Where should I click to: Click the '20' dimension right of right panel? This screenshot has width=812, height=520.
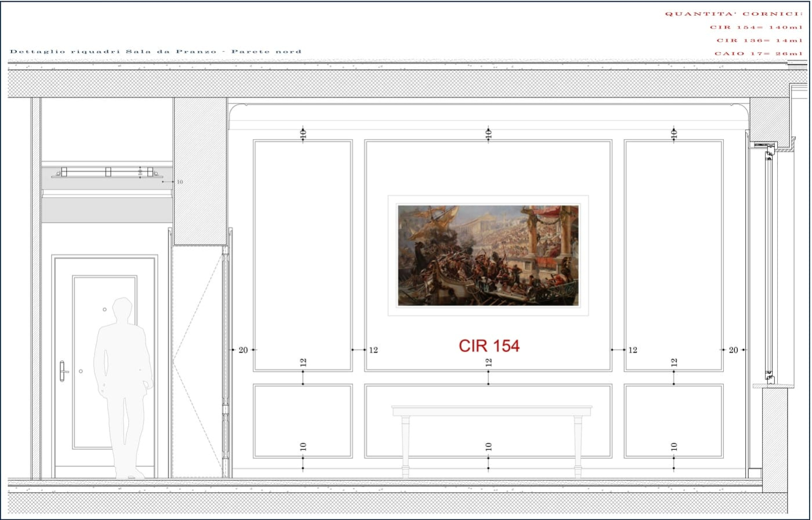[x=734, y=350]
